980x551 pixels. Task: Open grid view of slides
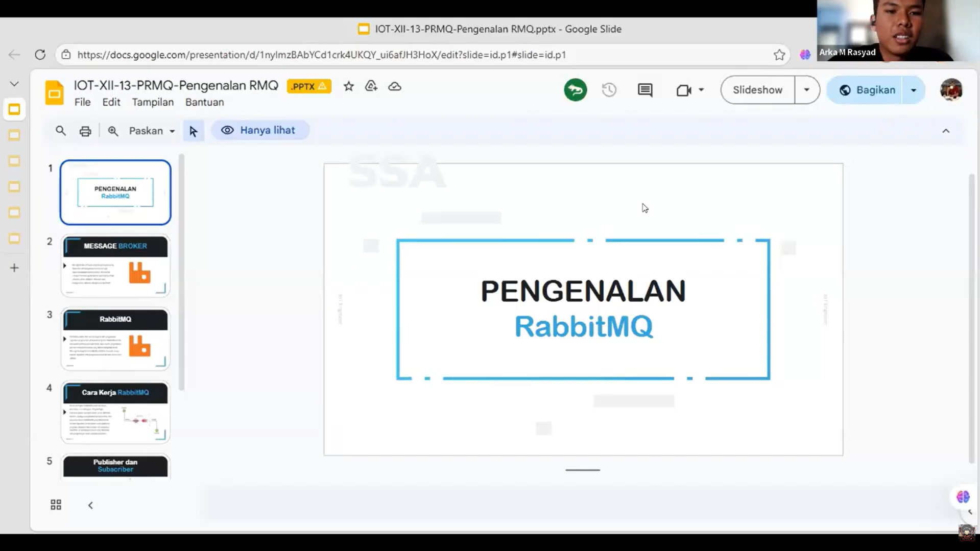(56, 505)
